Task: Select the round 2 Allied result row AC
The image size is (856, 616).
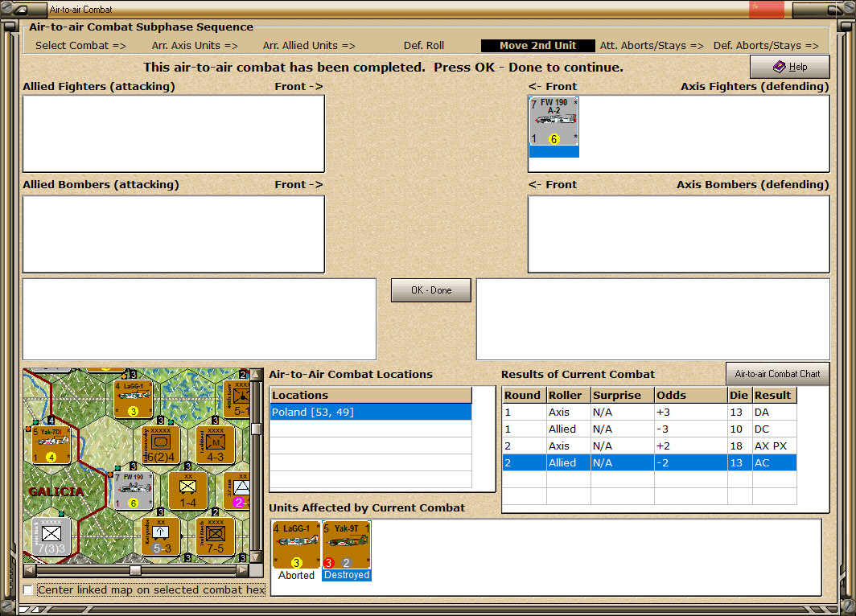Action: tap(649, 463)
